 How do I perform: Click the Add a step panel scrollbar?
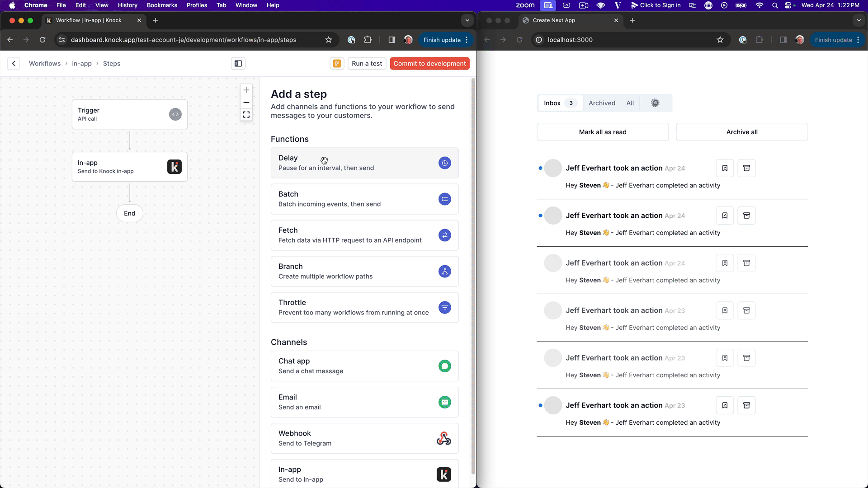(473, 276)
